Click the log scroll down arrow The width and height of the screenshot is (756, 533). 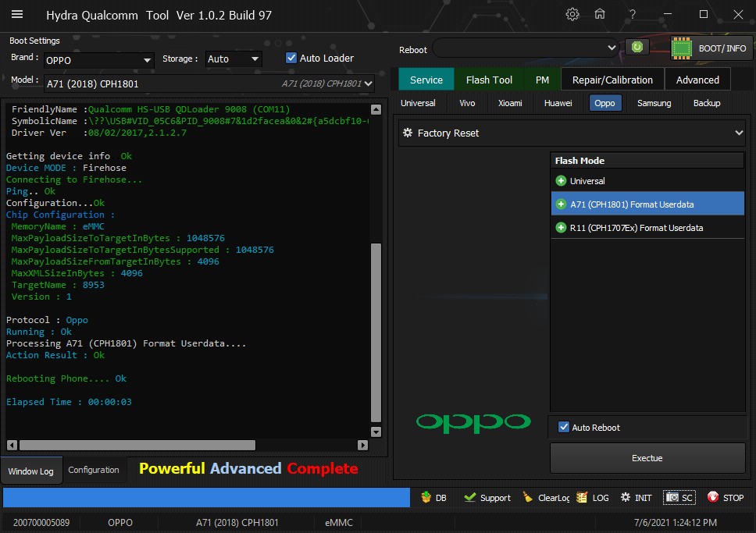[376, 432]
